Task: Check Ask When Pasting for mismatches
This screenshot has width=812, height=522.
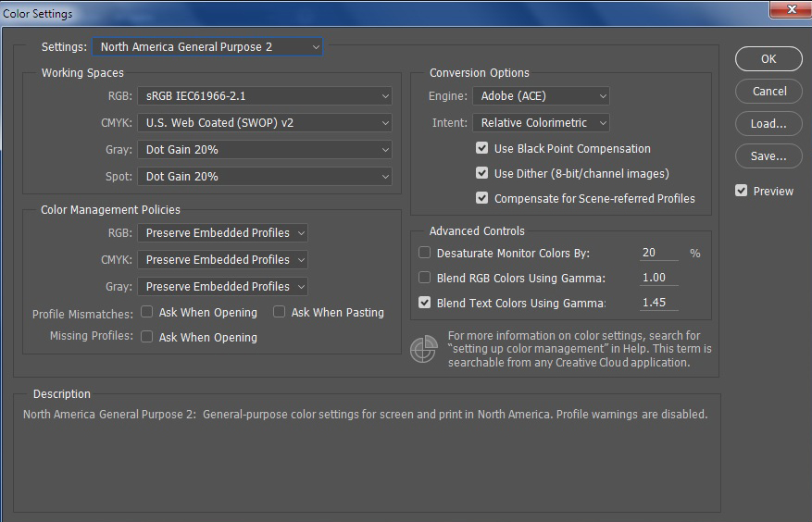Action: tap(279, 312)
